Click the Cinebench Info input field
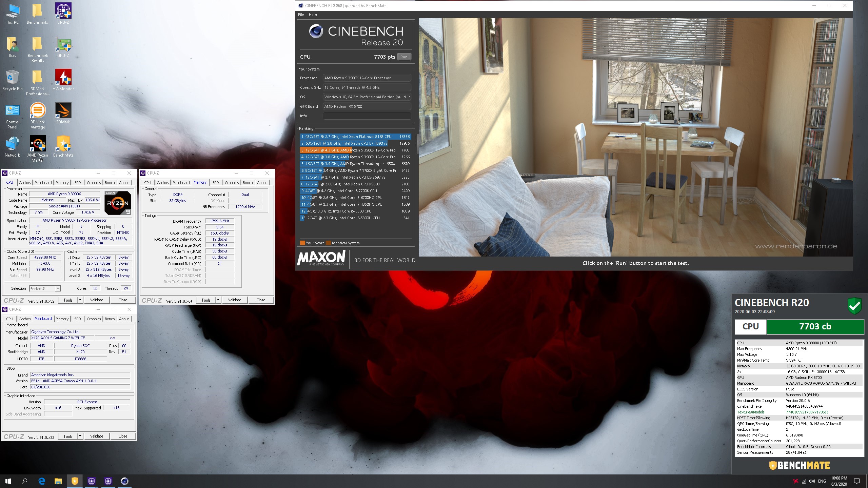 click(x=367, y=116)
